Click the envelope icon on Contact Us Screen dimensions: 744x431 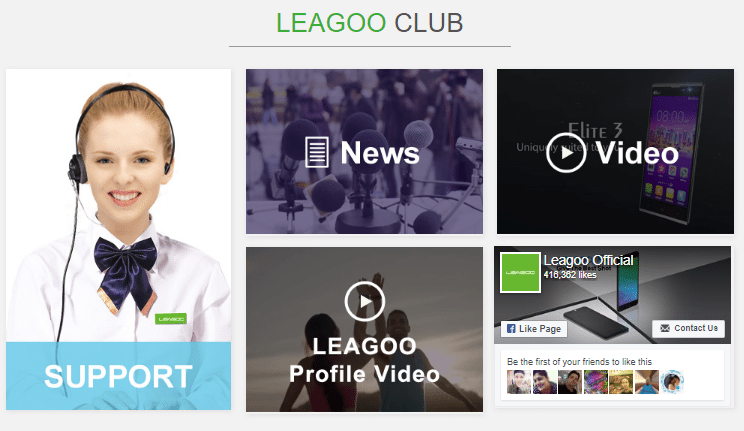coord(665,328)
